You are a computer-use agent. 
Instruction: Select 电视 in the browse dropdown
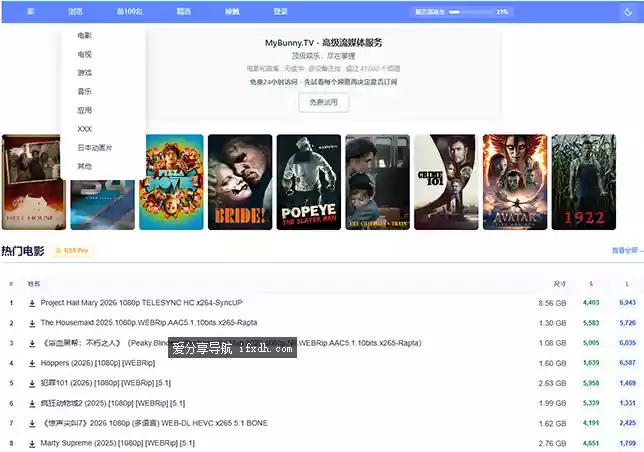(x=85, y=54)
